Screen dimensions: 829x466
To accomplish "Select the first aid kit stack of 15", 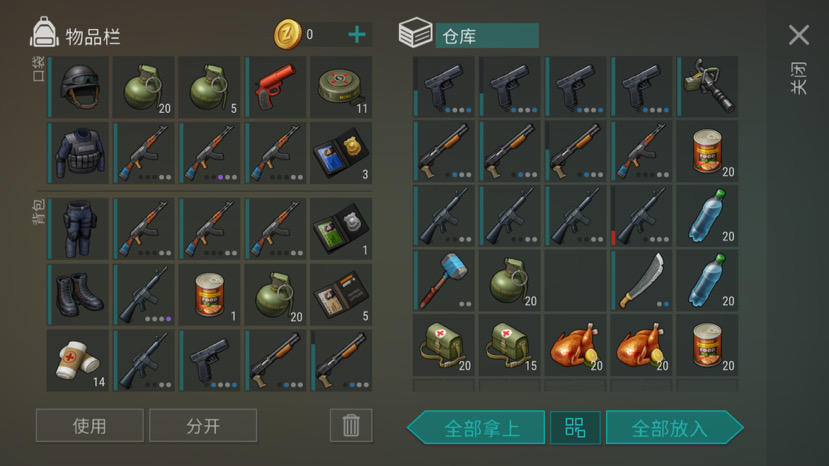I will click(x=509, y=345).
